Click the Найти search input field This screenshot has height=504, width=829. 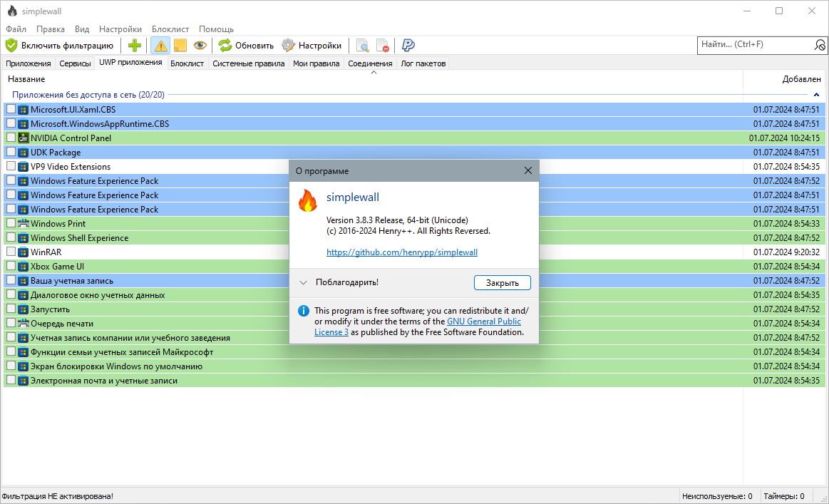click(756, 45)
